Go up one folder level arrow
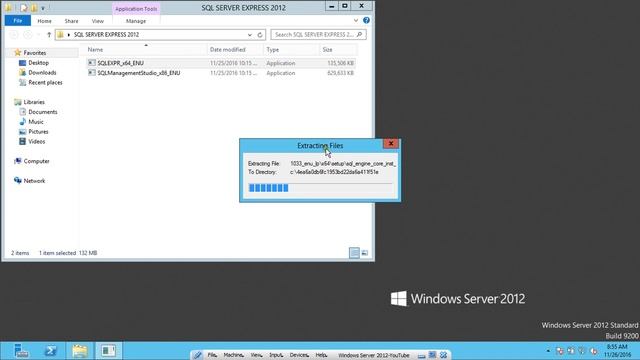This screenshot has width=640, height=360. [x=49, y=35]
